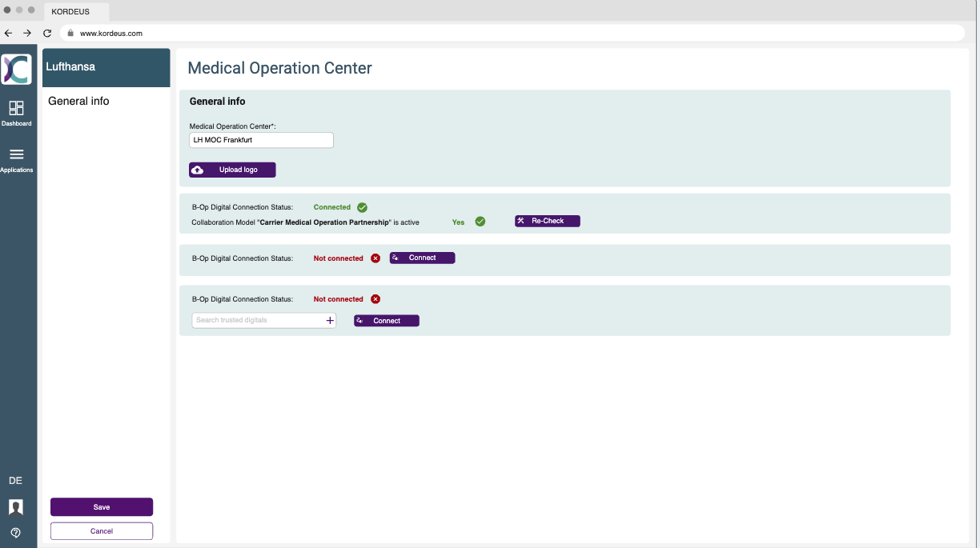Click the red Not connected icon in the search section
The width and height of the screenshot is (980, 548).
(376, 299)
